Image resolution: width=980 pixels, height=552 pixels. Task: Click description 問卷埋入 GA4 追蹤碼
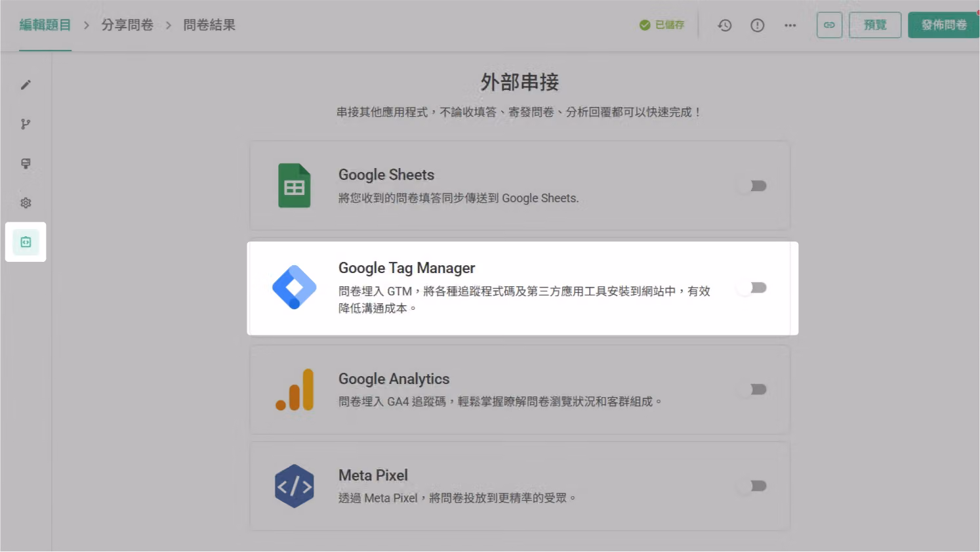point(500,401)
